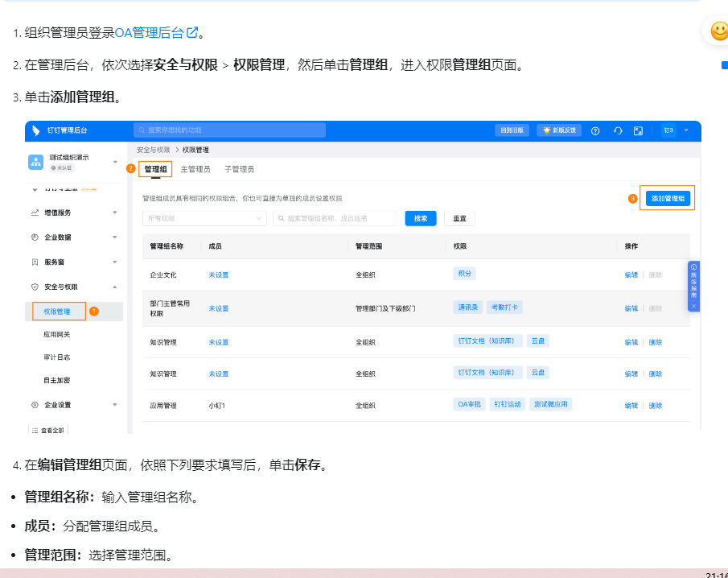Viewport: 728px width, 578px height.
Task: Open the OA管理后台 link
Action: [x=157, y=33]
